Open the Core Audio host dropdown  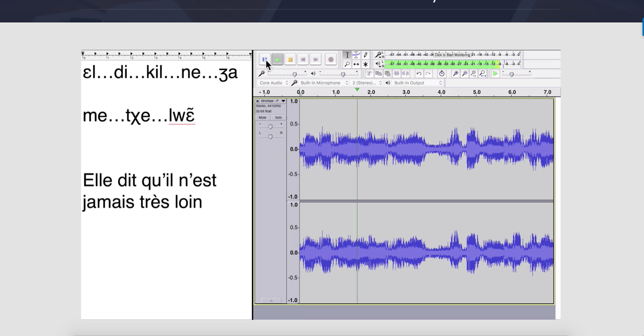tap(274, 83)
